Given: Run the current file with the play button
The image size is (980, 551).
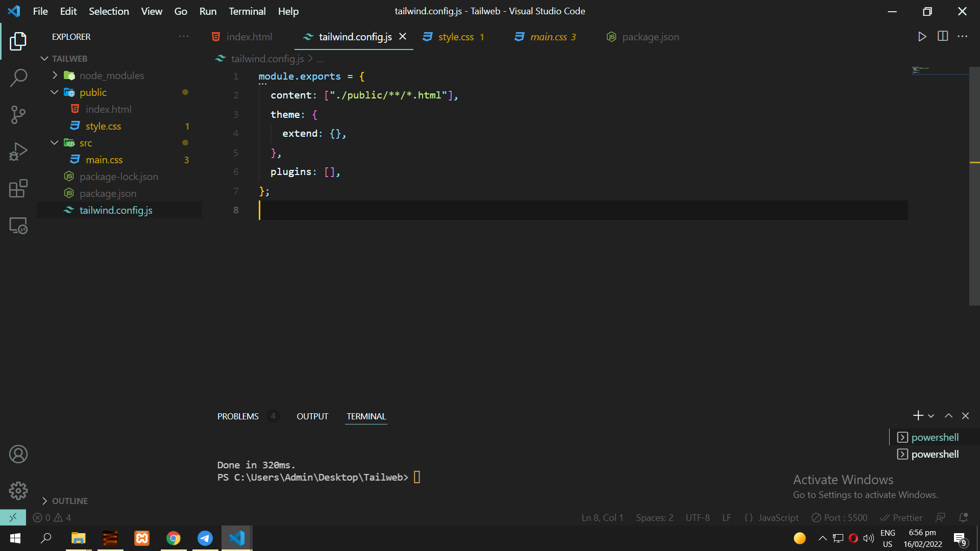Looking at the screenshot, I should click(922, 36).
